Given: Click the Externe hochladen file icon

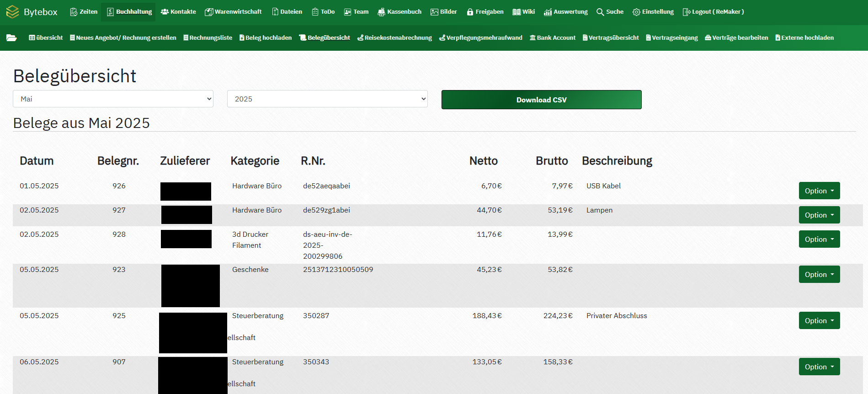Looking at the screenshot, I should 778,37.
